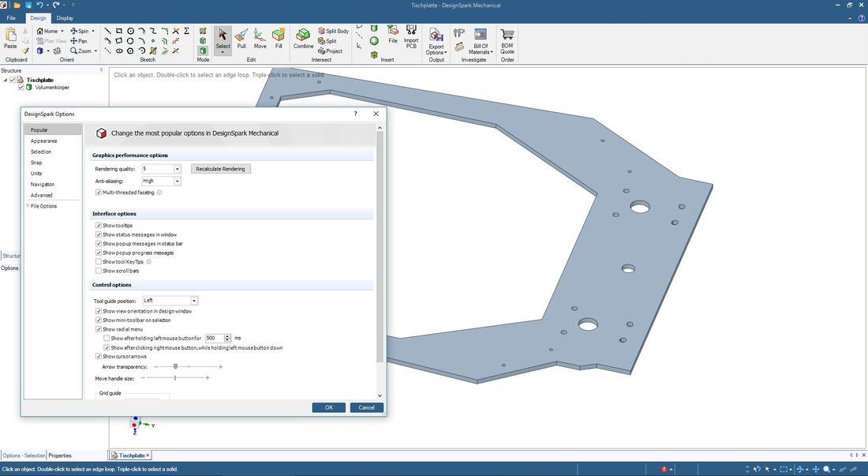868x476 pixels.
Task: Click the sphere icon in Insert group
Action: [374, 41]
